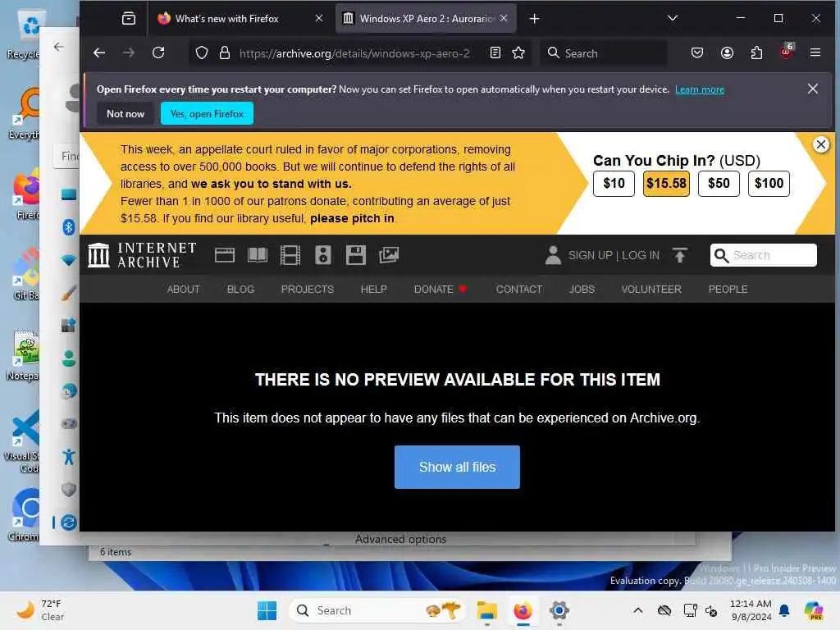Focus the Internet Archive search field
This screenshot has width=840, height=630.
click(764, 255)
